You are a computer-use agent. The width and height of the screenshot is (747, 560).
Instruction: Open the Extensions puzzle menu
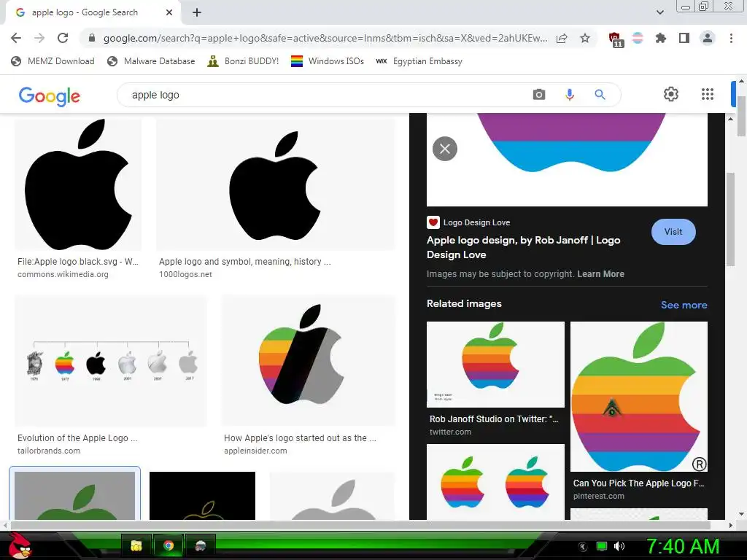click(x=661, y=38)
